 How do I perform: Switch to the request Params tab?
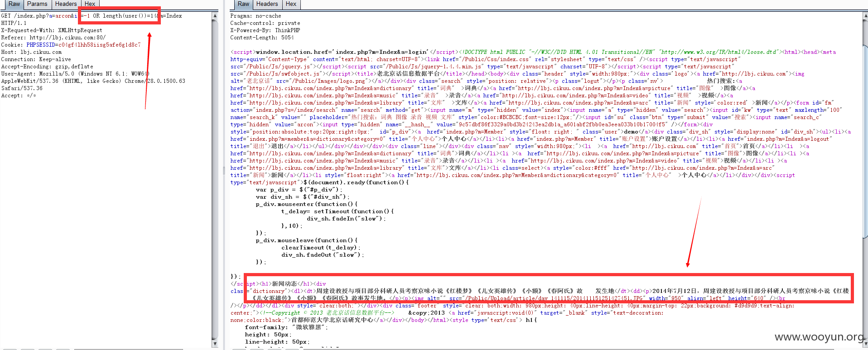pyautogui.click(x=37, y=4)
